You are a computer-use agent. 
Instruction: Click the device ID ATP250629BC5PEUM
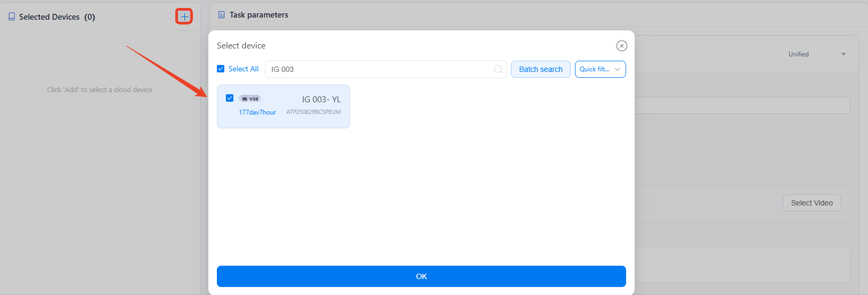(x=313, y=112)
